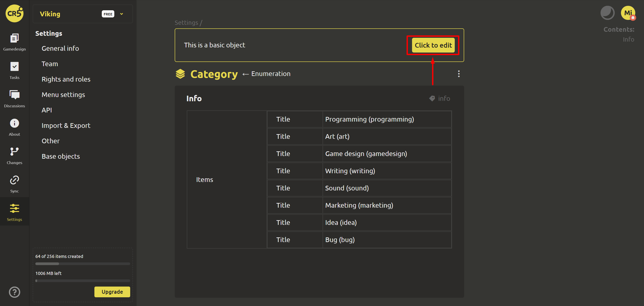Screen dimensions: 644x306
Task: Open the Mi user avatar menu
Action: pos(628,13)
